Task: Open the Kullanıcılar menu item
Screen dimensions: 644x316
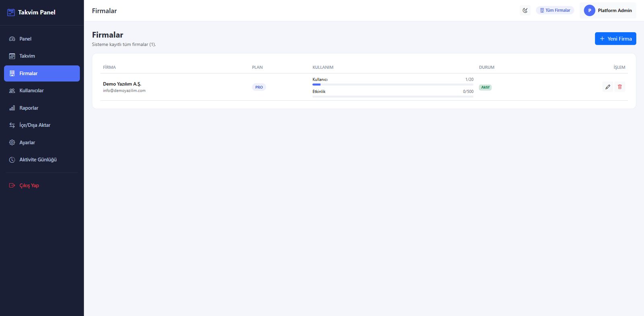Action: [42, 91]
